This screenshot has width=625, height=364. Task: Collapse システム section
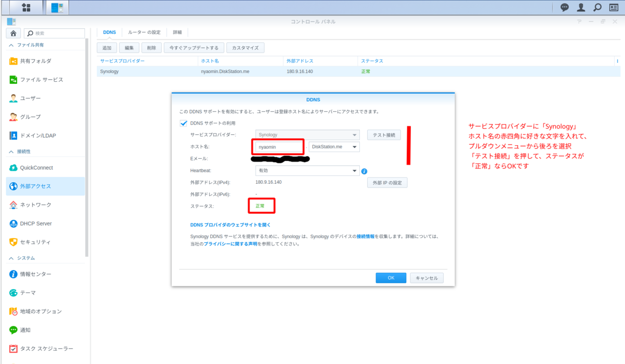click(x=11, y=258)
